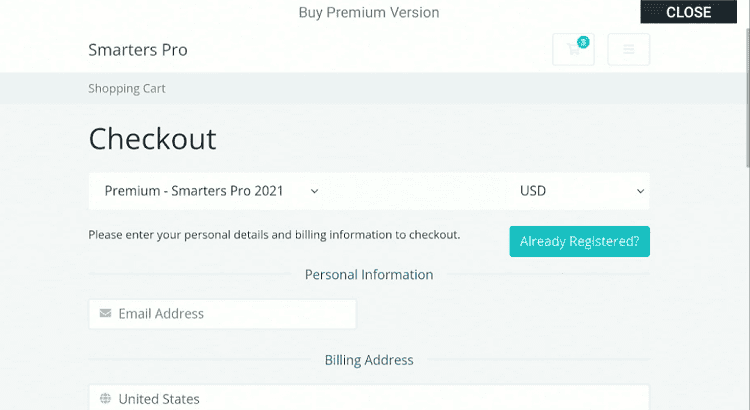Click the teal cart item count badge

[x=583, y=42]
